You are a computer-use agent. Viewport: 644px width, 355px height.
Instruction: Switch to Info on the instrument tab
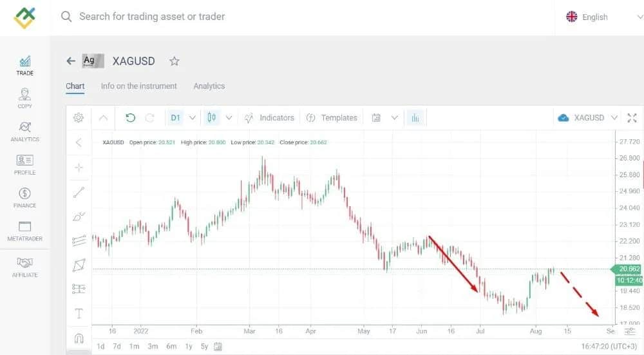tap(138, 86)
